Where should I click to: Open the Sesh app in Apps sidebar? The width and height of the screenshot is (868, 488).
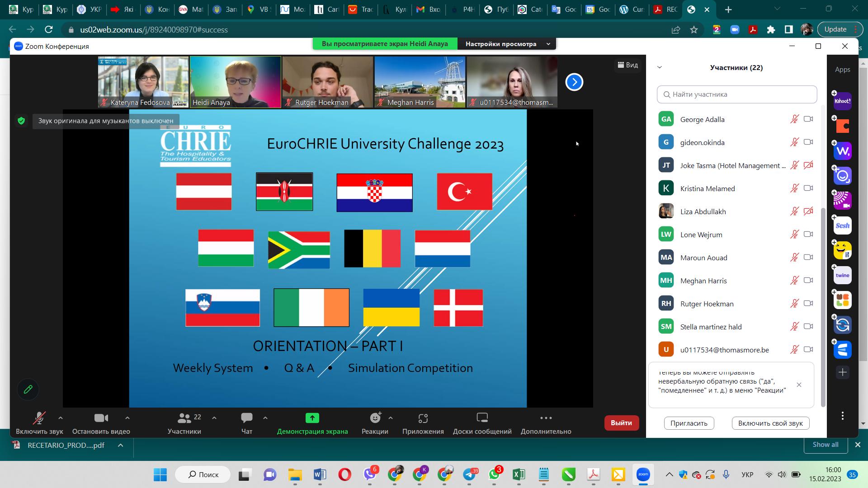pyautogui.click(x=843, y=225)
